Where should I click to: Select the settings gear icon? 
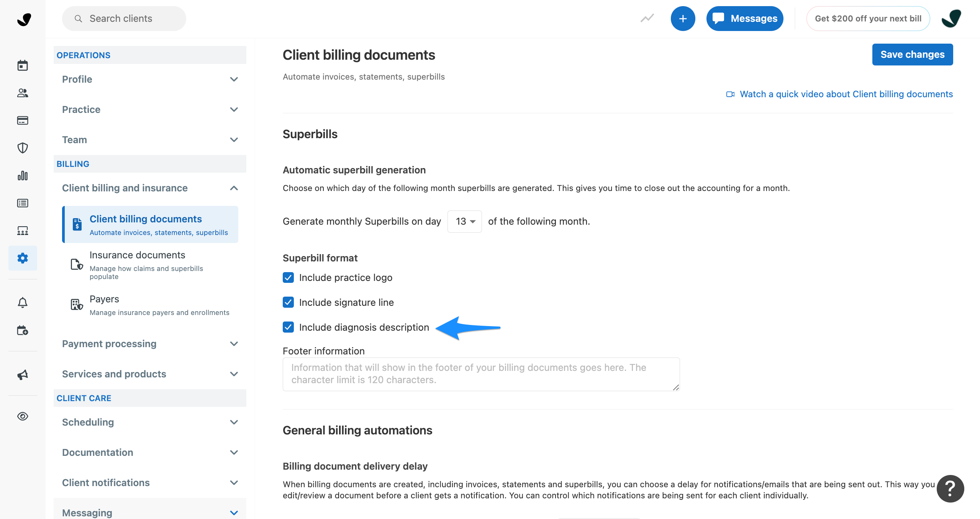pos(23,258)
